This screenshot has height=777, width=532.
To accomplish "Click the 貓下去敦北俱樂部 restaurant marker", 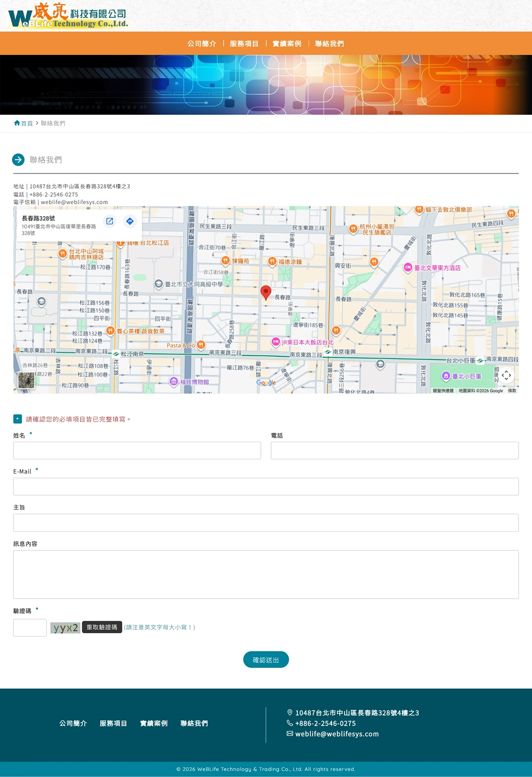I will (x=419, y=209).
